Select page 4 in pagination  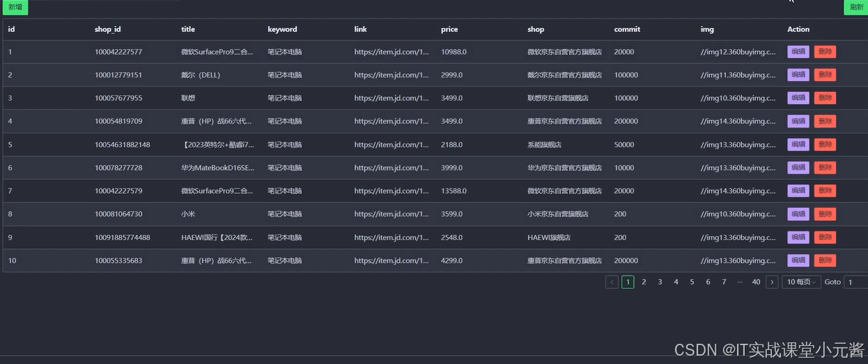(x=676, y=282)
